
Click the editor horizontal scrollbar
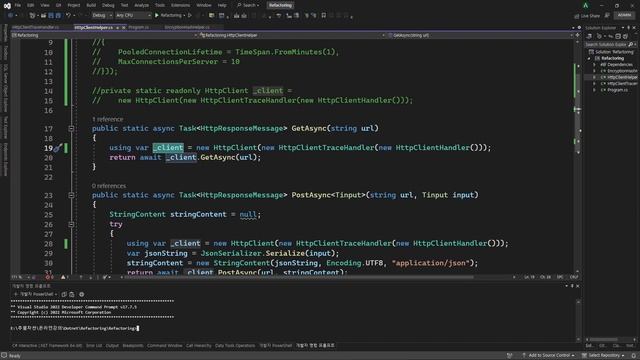300,277
